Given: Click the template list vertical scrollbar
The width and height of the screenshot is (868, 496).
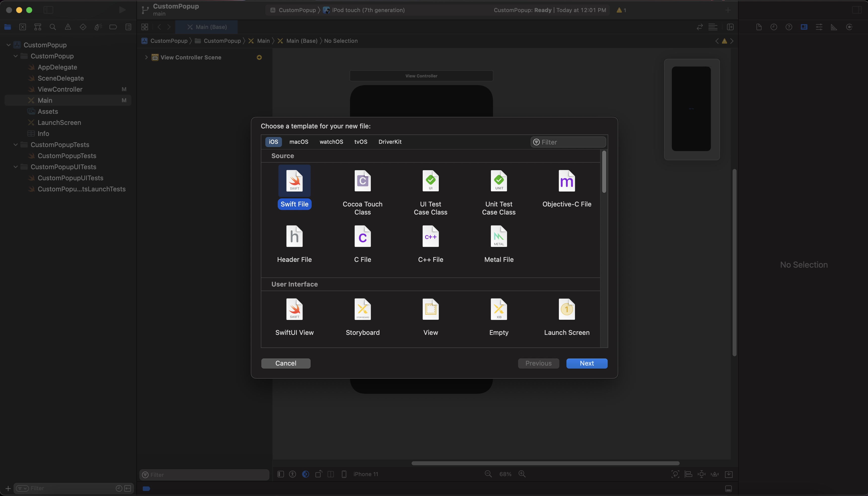Looking at the screenshot, I should click(604, 172).
